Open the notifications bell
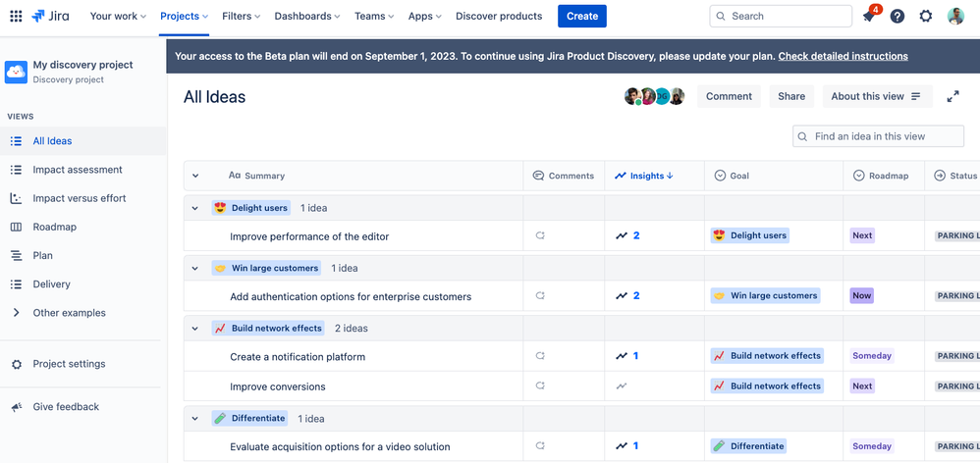Screen dimensions: 980x463 click(x=868, y=17)
